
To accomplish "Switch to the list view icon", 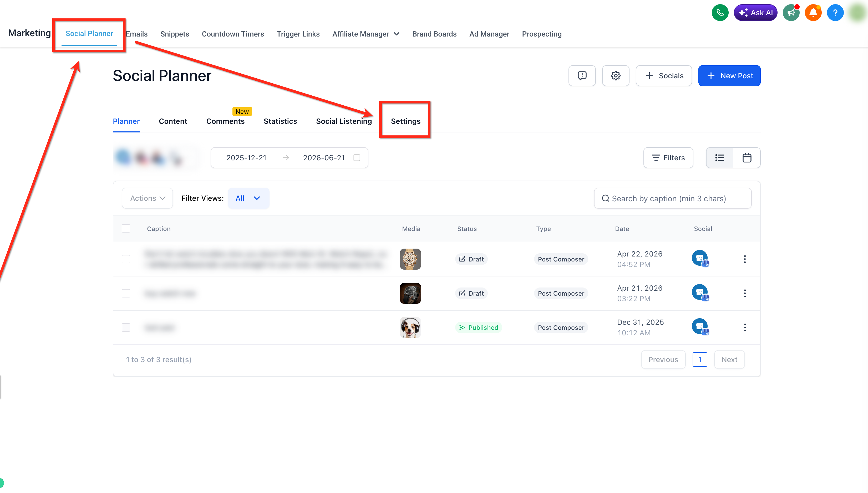I will [720, 158].
